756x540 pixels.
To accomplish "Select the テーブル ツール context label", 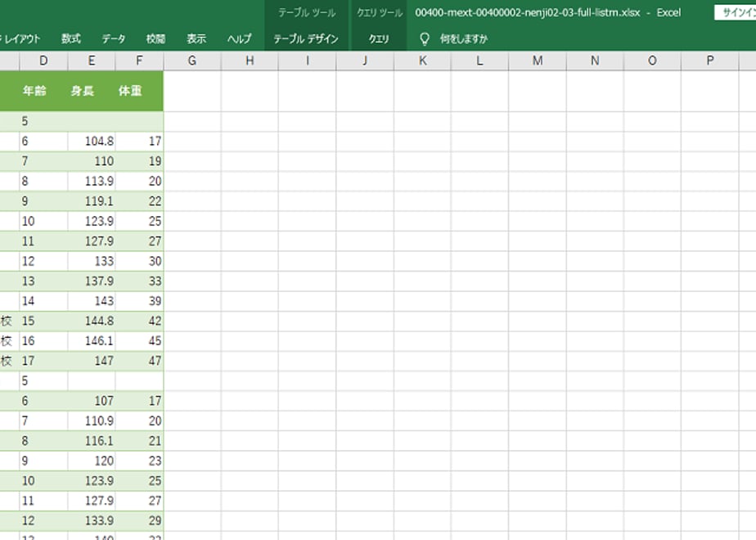I will (x=307, y=13).
